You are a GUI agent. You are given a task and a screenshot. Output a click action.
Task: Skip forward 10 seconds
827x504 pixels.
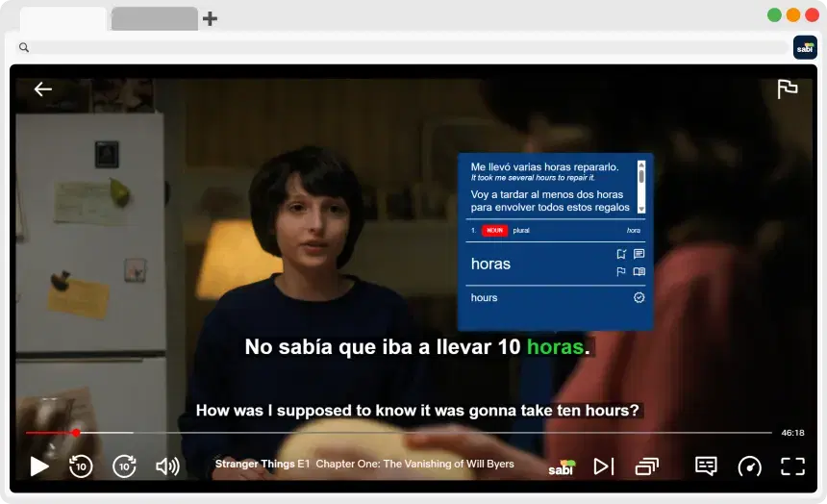124,466
